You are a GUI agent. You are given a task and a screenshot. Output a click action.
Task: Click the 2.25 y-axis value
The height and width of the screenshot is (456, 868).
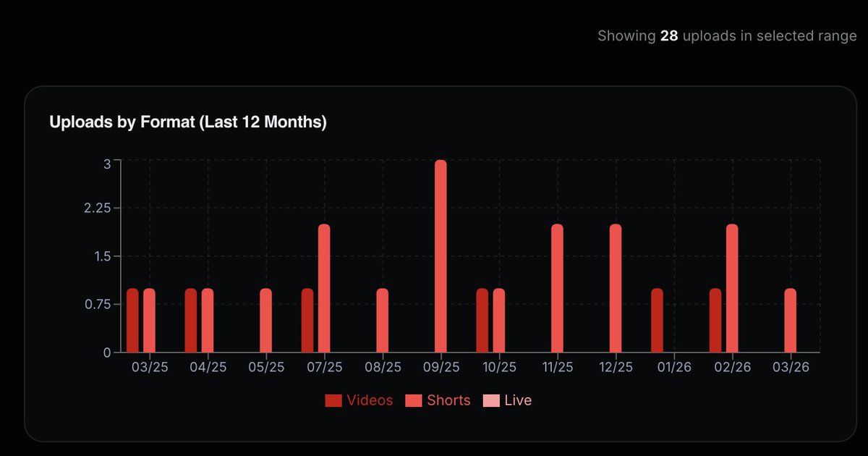click(98, 208)
